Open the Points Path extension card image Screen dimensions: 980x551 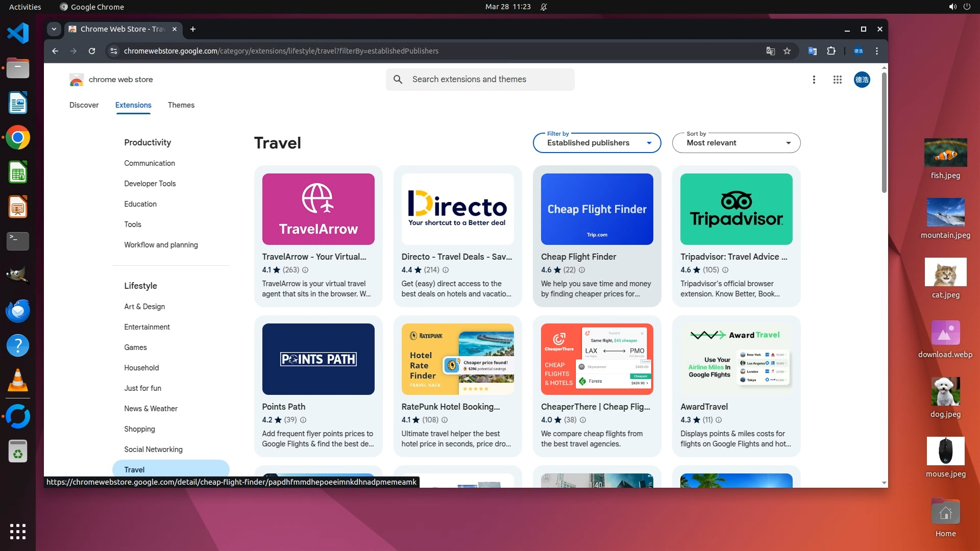(x=318, y=359)
